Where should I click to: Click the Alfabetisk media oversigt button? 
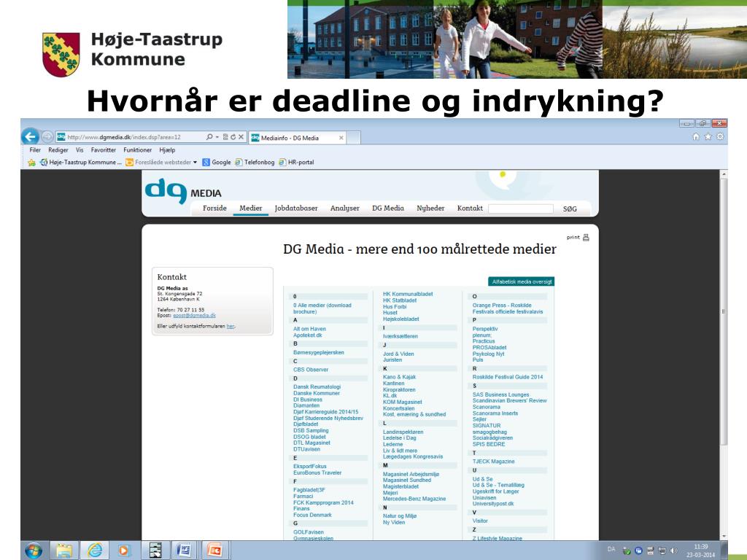pyautogui.click(x=522, y=281)
